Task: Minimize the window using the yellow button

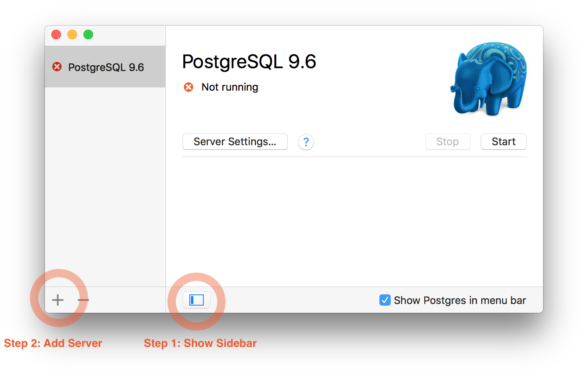Action: (x=72, y=35)
